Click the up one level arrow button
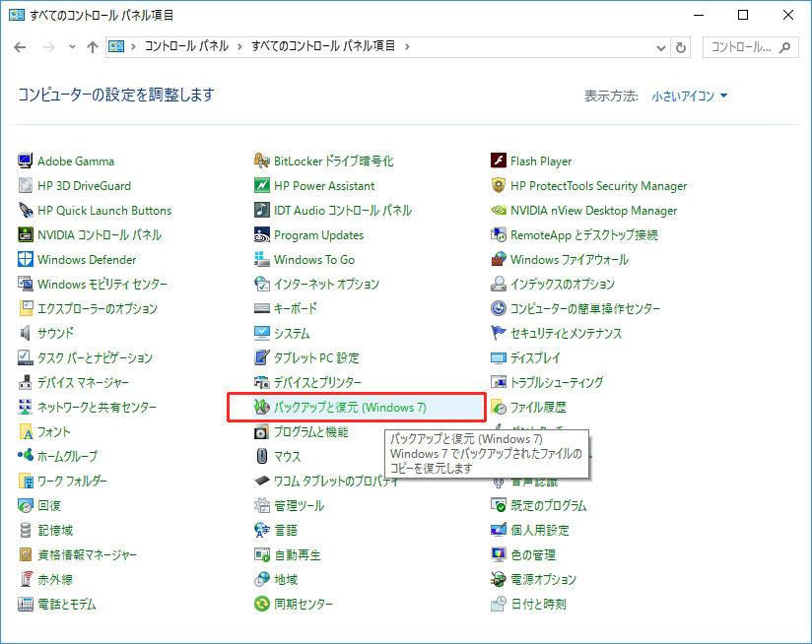 93,47
